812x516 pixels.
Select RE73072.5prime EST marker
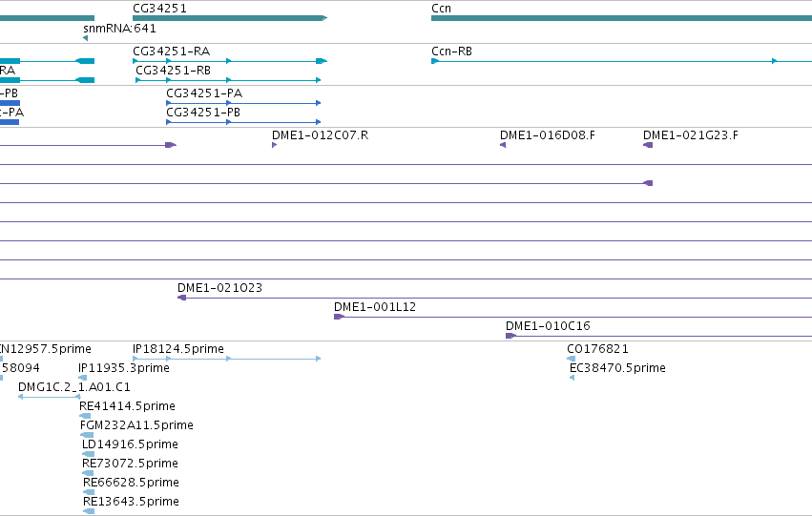88,473
